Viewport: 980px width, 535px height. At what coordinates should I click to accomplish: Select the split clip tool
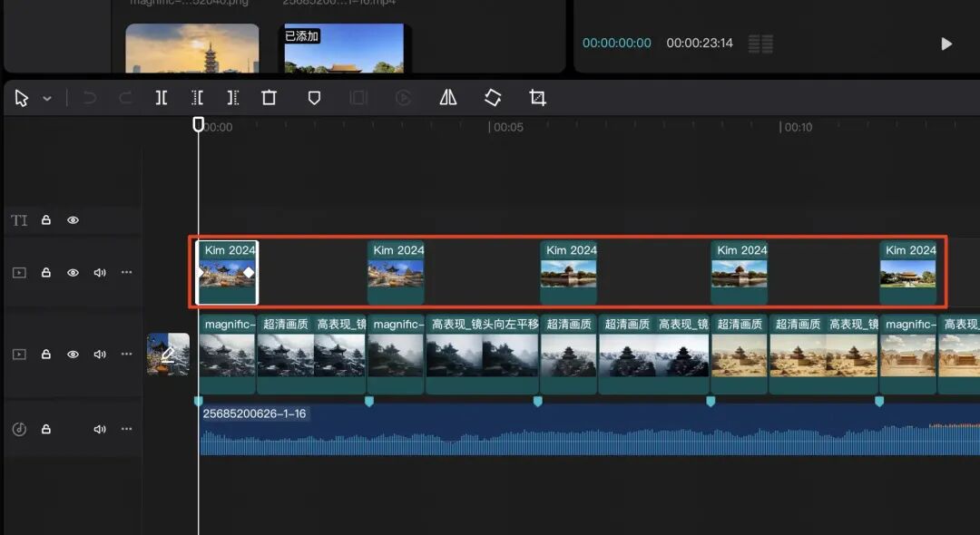pyautogui.click(x=162, y=97)
